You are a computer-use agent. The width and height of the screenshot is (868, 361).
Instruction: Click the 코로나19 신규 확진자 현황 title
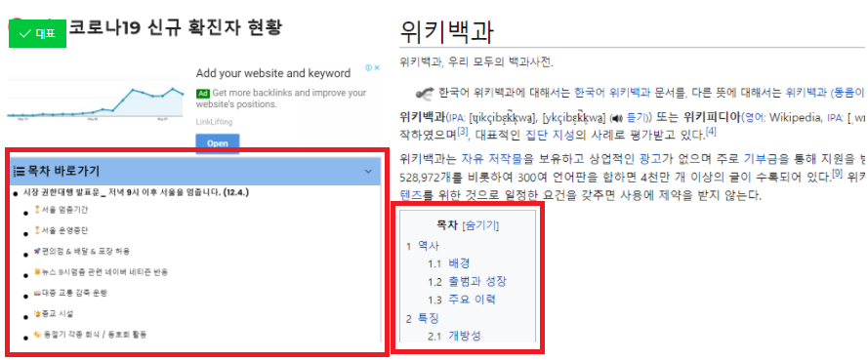click(x=176, y=26)
